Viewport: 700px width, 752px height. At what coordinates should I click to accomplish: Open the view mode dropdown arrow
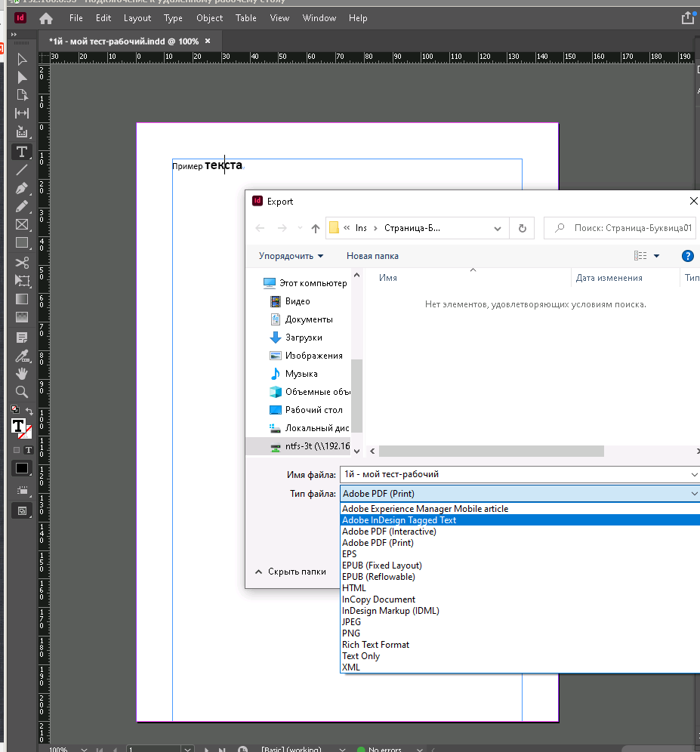point(656,256)
